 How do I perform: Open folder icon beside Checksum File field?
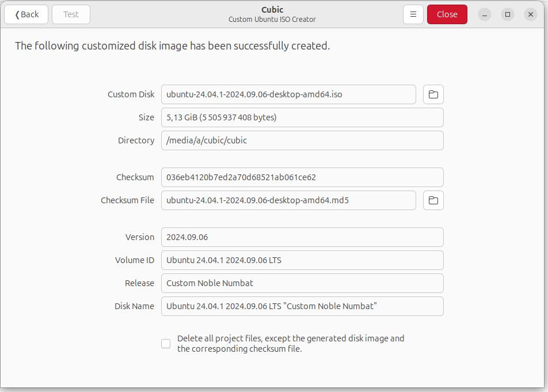tap(433, 200)
